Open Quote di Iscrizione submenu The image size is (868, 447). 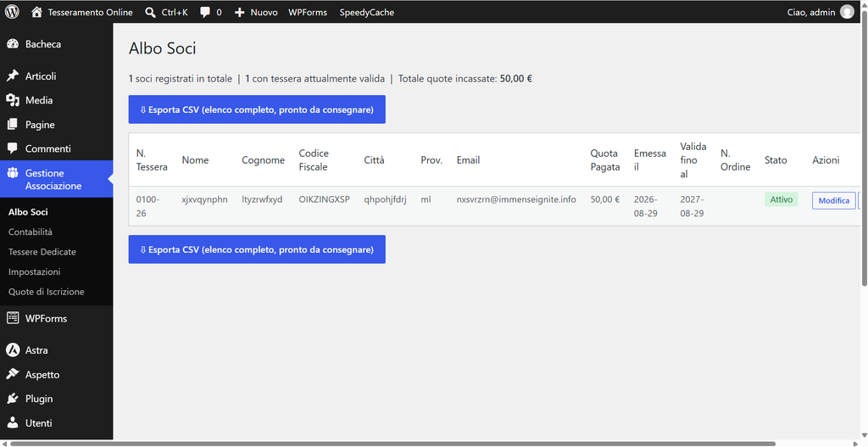(x=46, y=291)
